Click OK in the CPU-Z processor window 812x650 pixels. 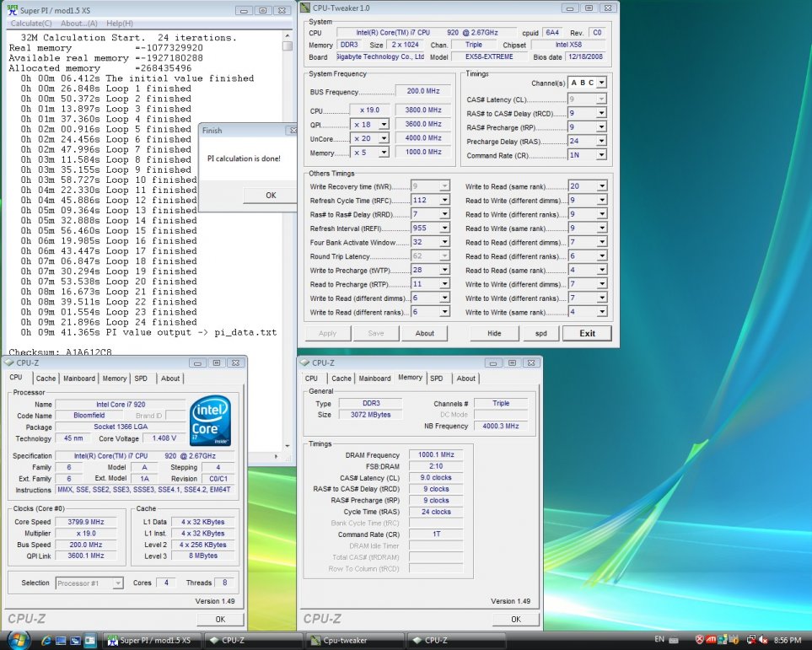[220, 620]
